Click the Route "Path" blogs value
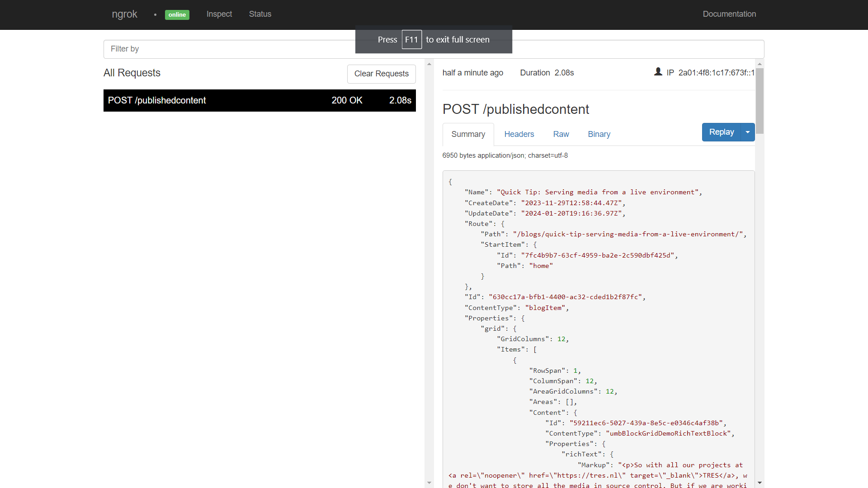The width and height of the screenshot is (868, 488). 628,234
